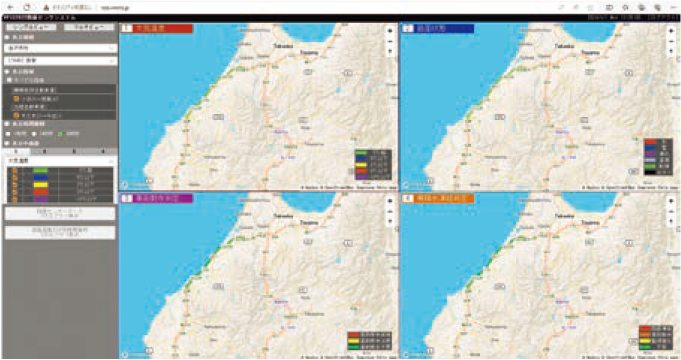Viewport: 681px width, 360px height.
Task: Reload the page with the browser refresh icon
Action: (x=27, y=7)
